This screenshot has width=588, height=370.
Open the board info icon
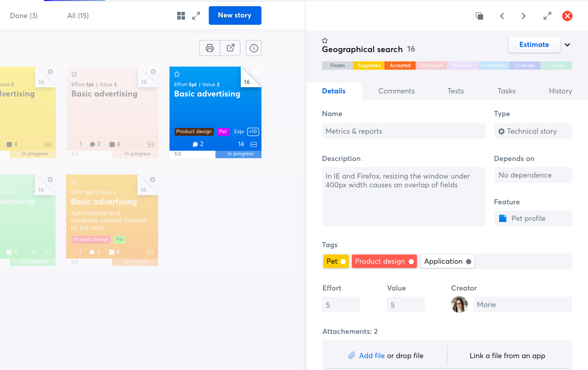[x=254, y=48]
